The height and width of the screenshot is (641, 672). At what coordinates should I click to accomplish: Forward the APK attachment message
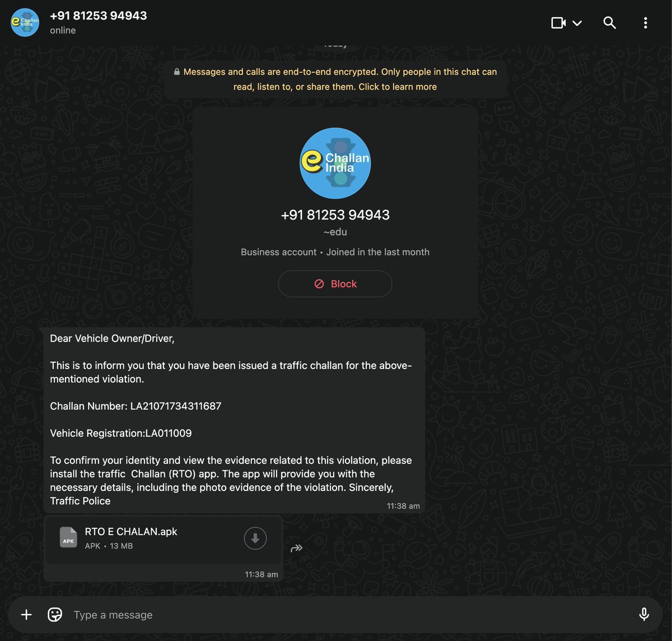(x=297, y=548)
